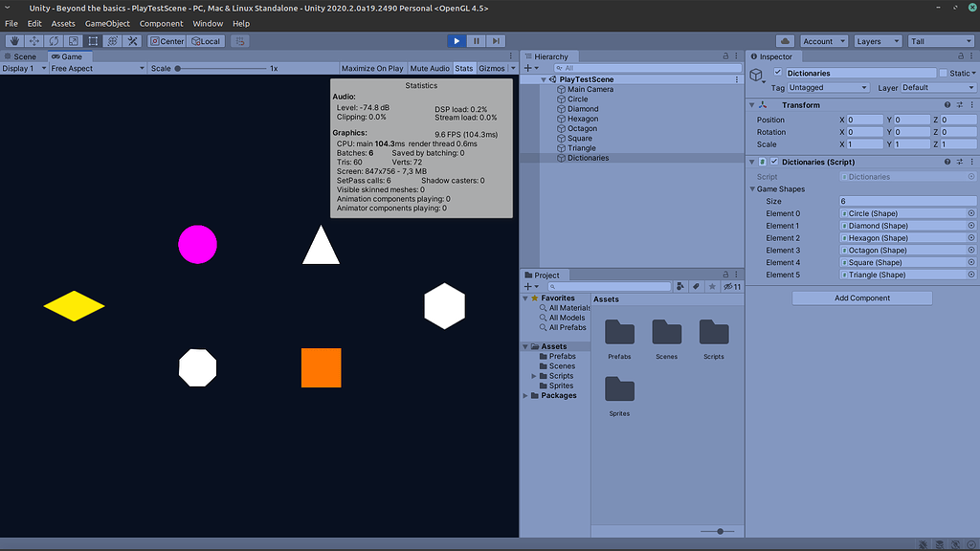Select the Rect Transform tool

[x=93, y=40]
